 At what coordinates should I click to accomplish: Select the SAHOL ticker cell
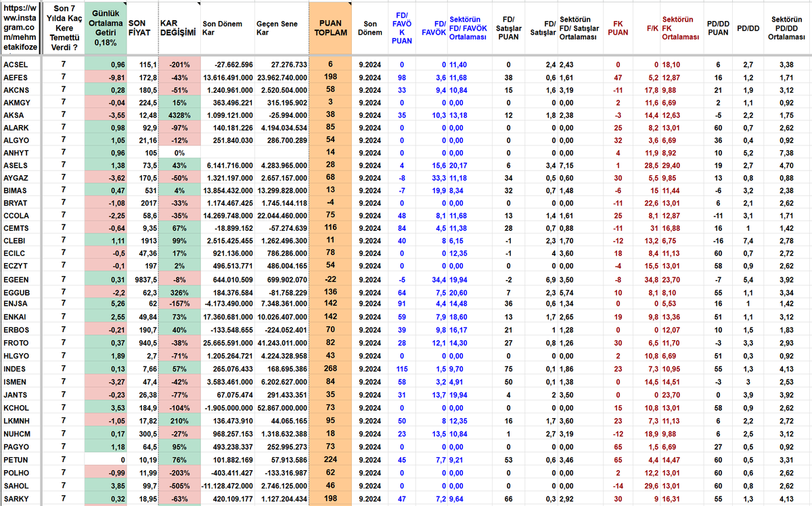(20, 486)
